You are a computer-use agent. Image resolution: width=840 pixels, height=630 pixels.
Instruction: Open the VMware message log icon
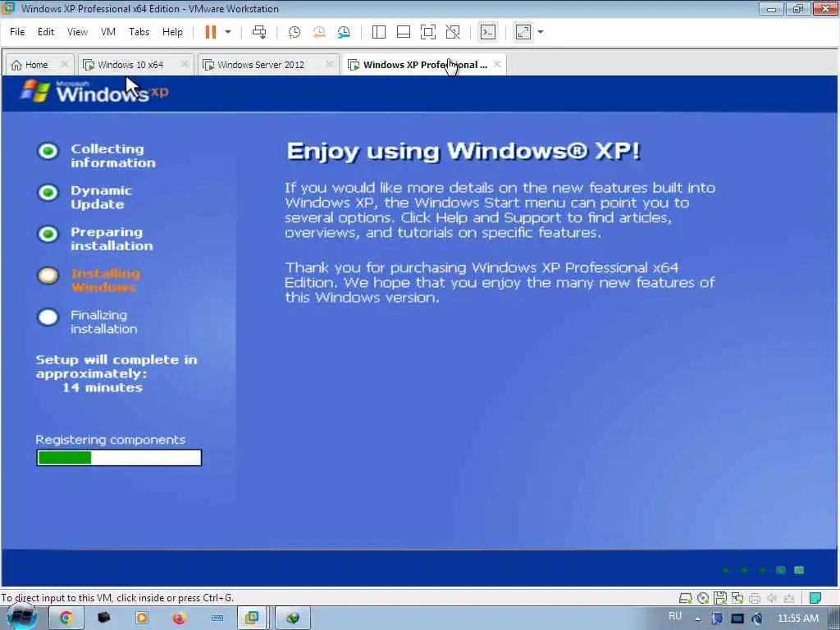[815, 598]
